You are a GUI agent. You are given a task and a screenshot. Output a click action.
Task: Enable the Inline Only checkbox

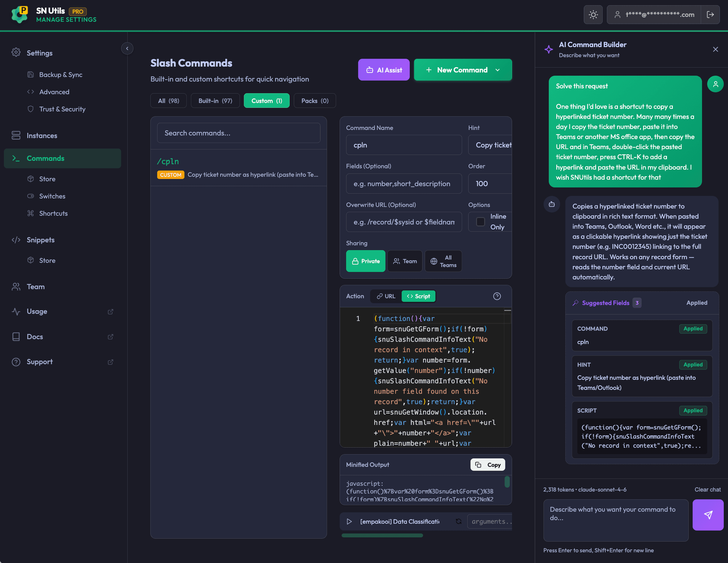pyautogui.click(x=481, y=222)
